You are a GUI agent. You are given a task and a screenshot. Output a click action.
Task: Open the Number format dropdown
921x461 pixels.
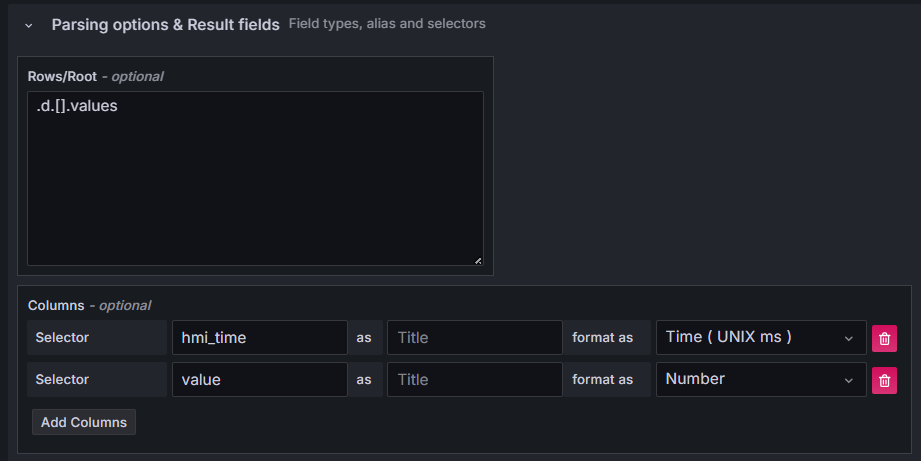click(760, 380)
